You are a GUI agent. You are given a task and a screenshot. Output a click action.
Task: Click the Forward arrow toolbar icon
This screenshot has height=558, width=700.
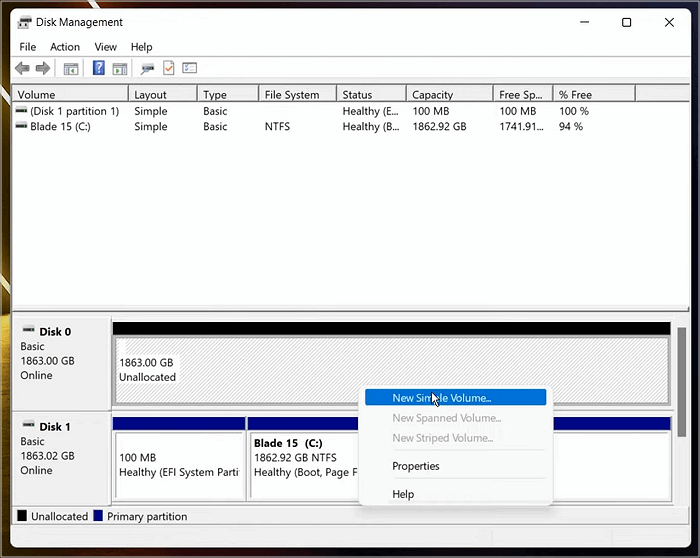click(43, 68)
